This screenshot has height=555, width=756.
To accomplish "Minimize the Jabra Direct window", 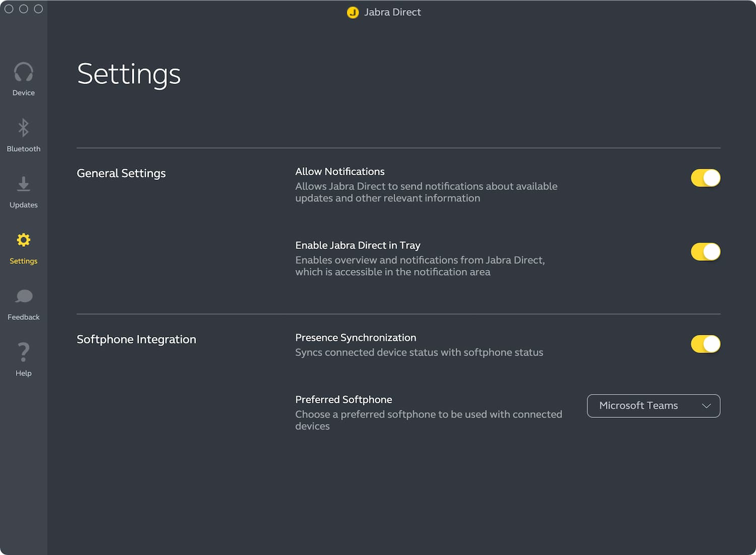I will pos(24,9).
